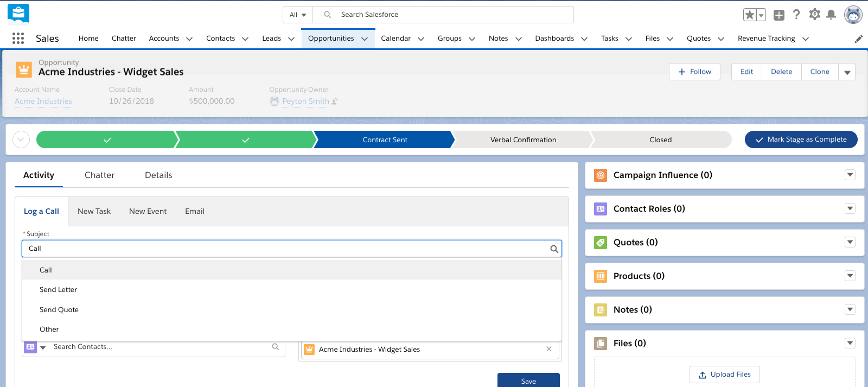This screenshot has height=387, width=868.
Task: Choose Send Letter from subject list
Action: point(292,290)
